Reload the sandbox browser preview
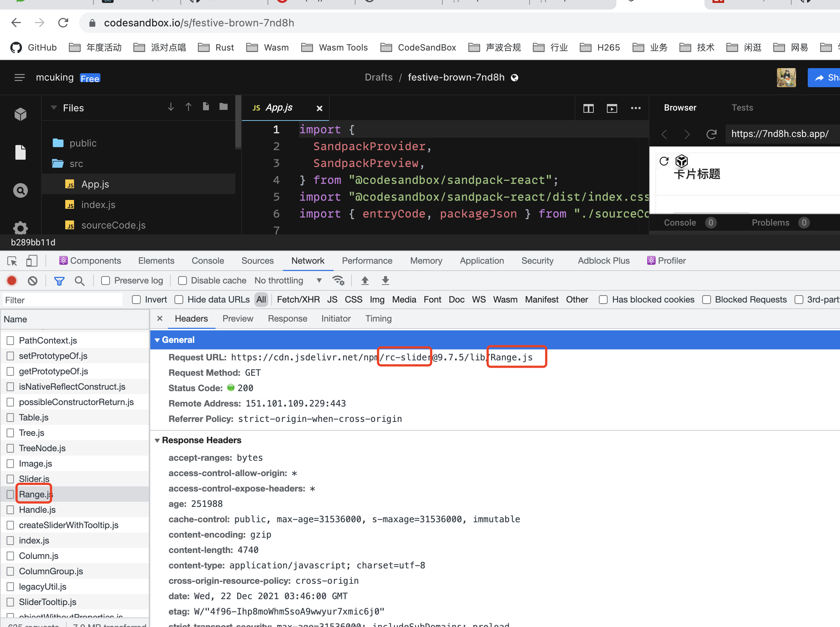Screen dimensions: 840x627 711,134
